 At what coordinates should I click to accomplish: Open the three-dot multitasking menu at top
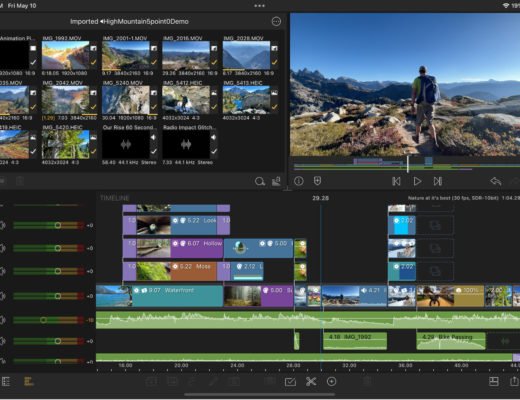260,6
